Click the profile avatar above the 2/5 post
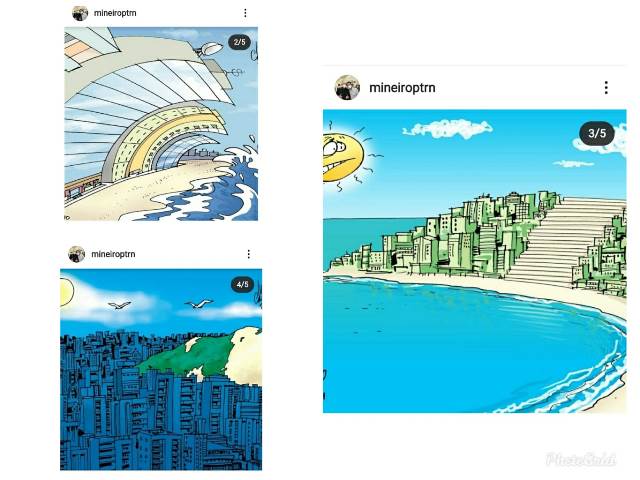This screenshot has width=640, height=480. click(80, 13)
